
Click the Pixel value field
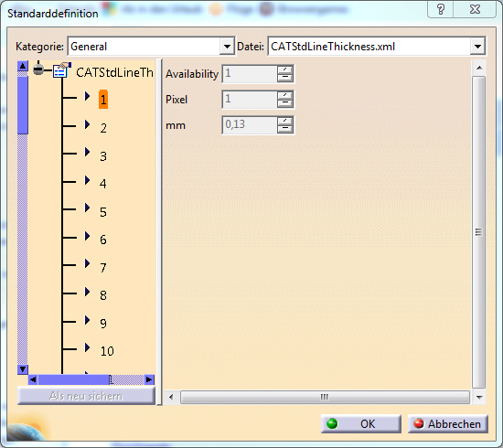click(250, 100)
